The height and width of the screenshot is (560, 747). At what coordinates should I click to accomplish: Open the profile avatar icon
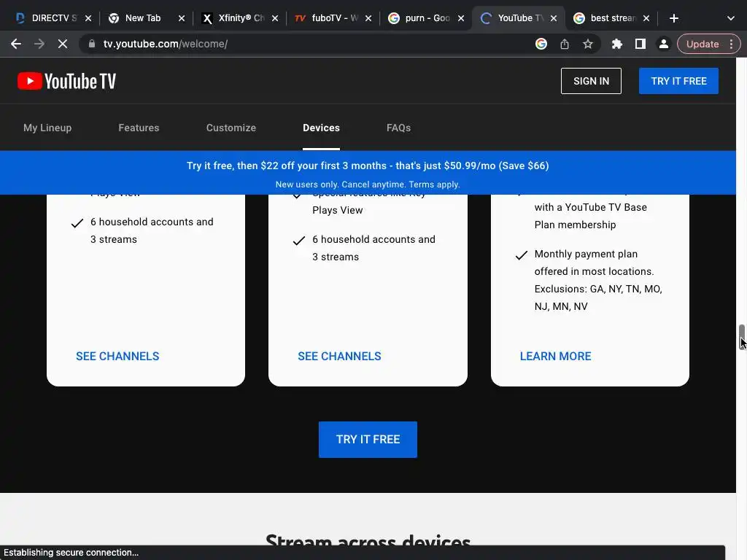tap(663, 44)
